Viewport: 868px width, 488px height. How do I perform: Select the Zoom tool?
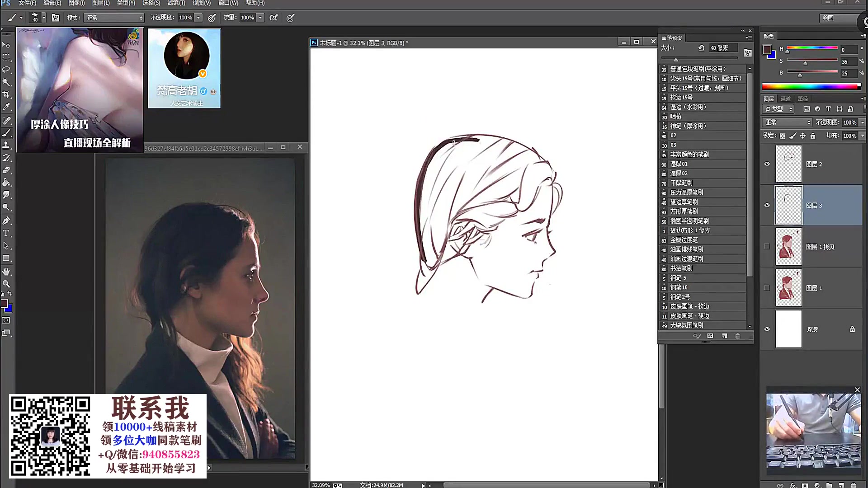[6, 284]
